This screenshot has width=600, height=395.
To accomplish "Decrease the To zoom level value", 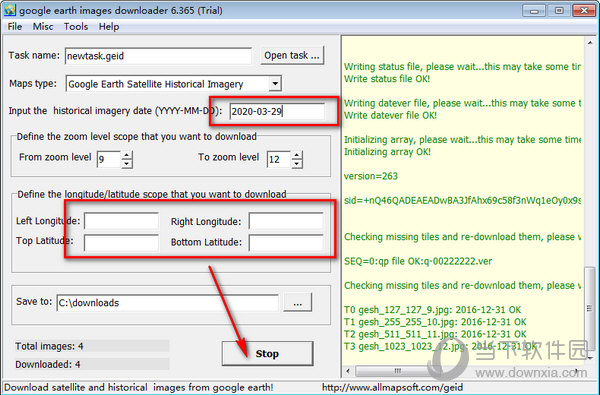I will (297, 164).
